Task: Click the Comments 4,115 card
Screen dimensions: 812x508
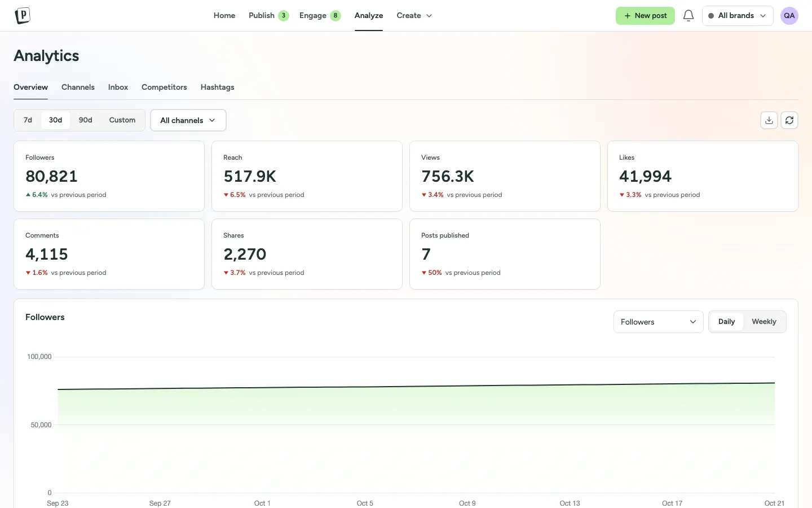Action: [109, 254]
